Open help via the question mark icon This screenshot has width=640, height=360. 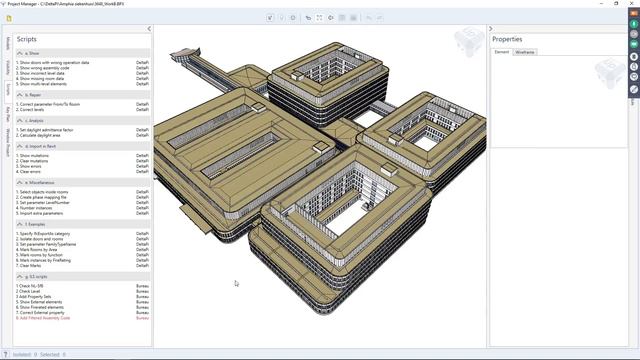click(x=5, y=354)
